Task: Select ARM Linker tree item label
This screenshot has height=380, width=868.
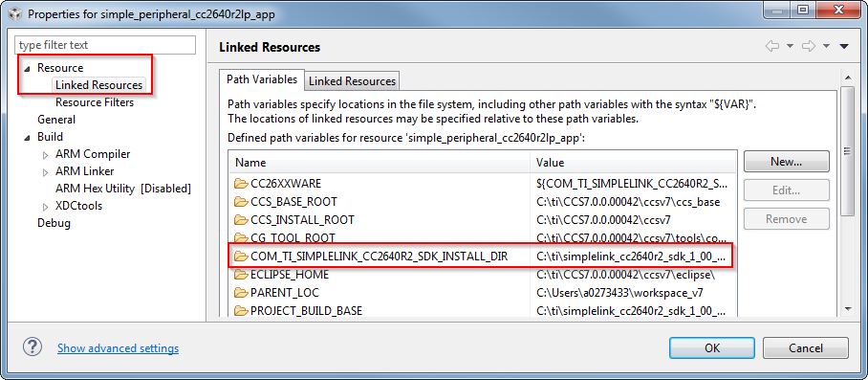Action: pos(85,171)
